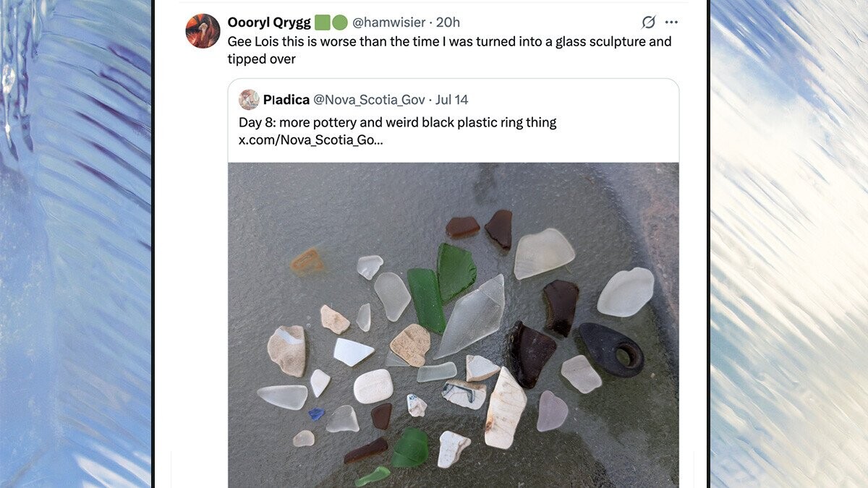Click the 20h timestamp on the tweet
This screenshot has width=868, height=488.
(x=448, y=22)
